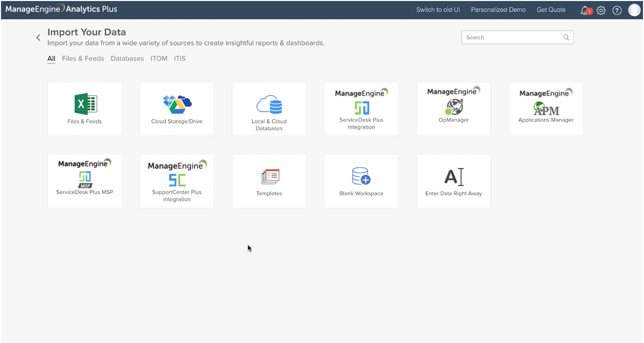Select the Local & Cloud Databases icon
The image size is (644, 343).
[x=269, y=104]
